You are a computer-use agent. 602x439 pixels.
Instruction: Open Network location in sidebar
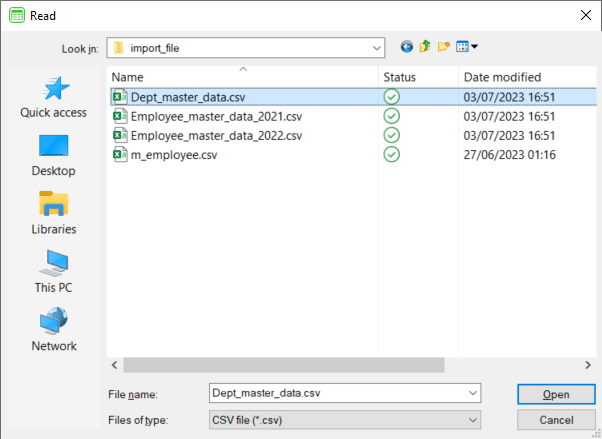pyautogui.click(x=54, y=330)
